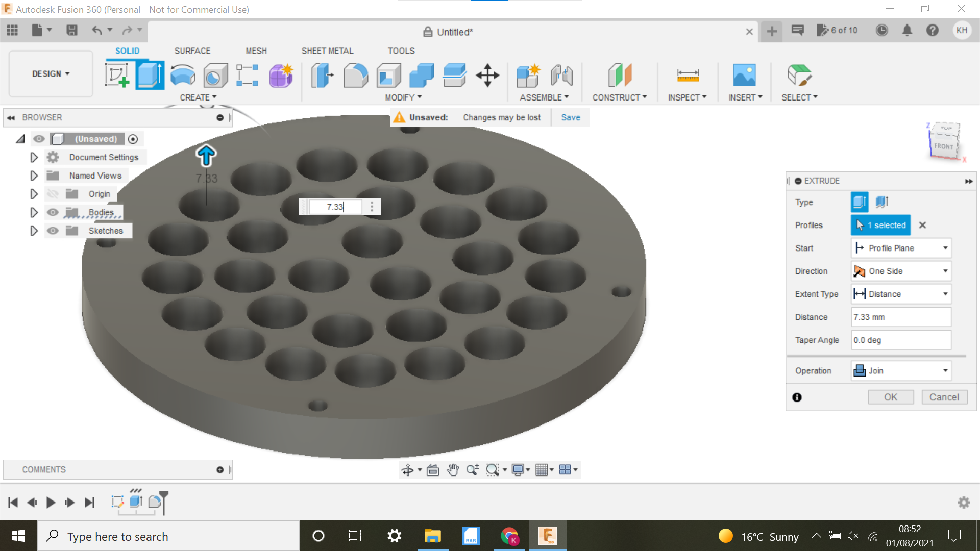Screen dimensions: 980x551
Task: Choose the Rectangular Pattern tool
Action: point(248,76)
